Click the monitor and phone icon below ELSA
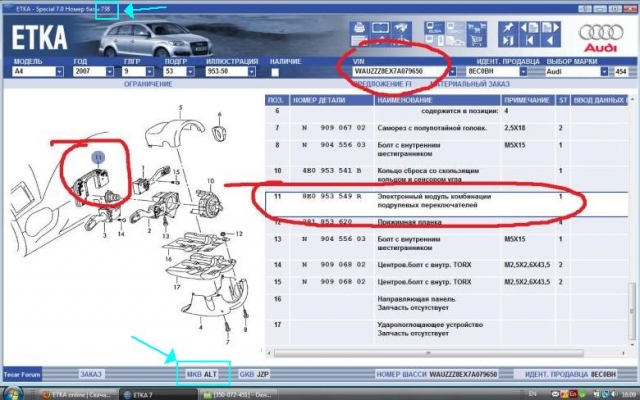 coord(434,40)
